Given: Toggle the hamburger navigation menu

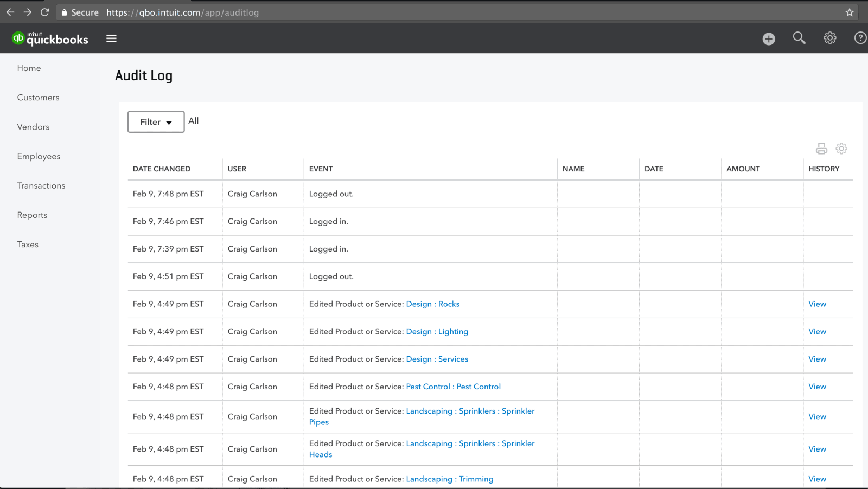Looking at the screenshot, I should pyautogui.click(x=111, y=38).
